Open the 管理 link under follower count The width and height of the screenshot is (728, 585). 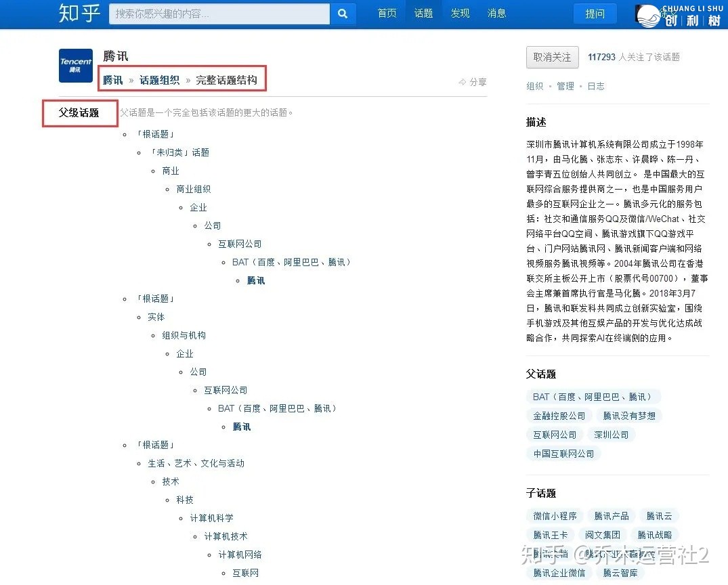(565, 87)
